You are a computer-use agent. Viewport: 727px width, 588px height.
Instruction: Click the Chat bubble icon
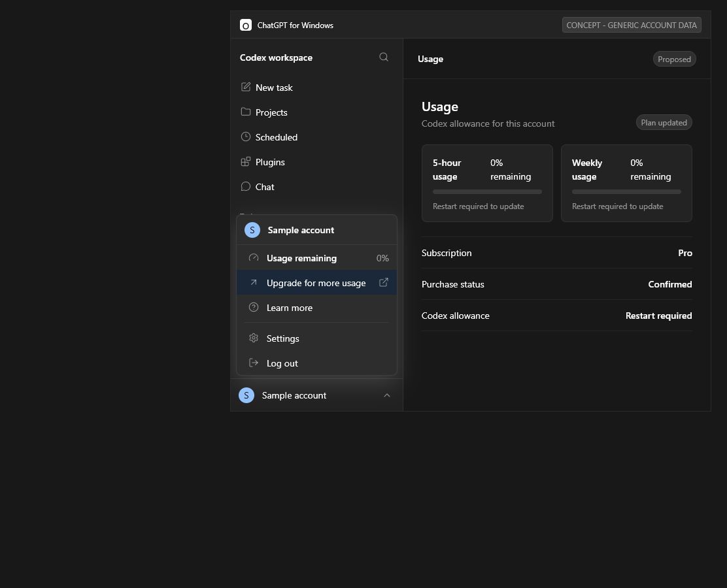tap(246, 186)
